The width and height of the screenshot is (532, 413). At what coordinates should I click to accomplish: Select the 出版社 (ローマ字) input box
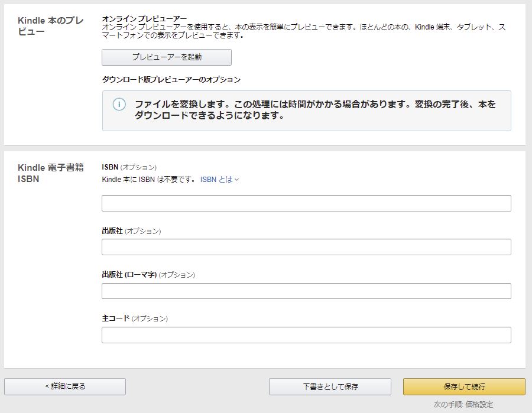[306, 291]
